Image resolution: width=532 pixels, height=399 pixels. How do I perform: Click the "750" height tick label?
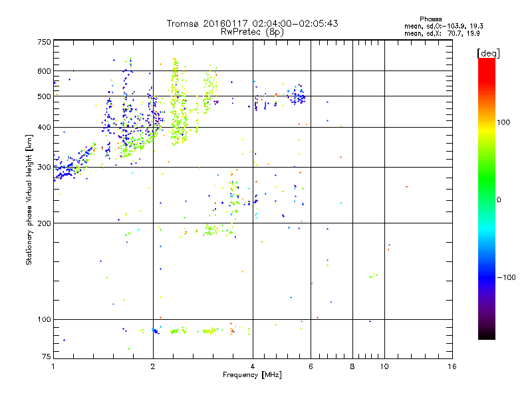point(44,42)
